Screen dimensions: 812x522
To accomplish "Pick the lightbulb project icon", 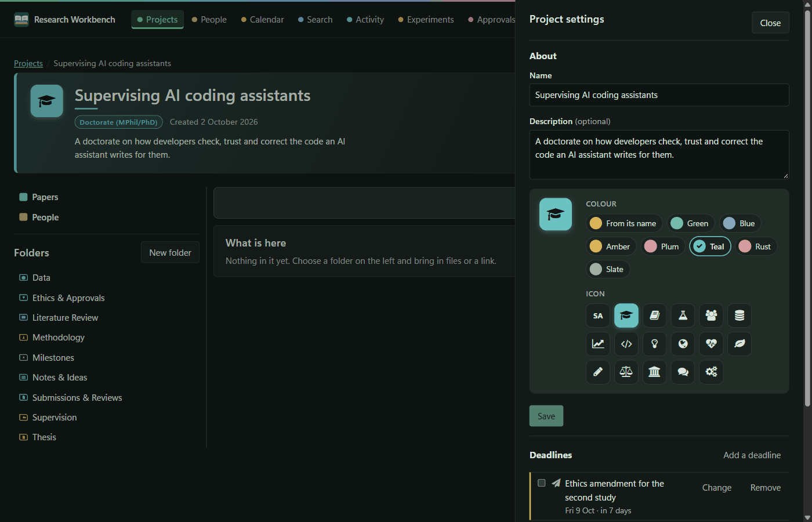I will (655, 344).
